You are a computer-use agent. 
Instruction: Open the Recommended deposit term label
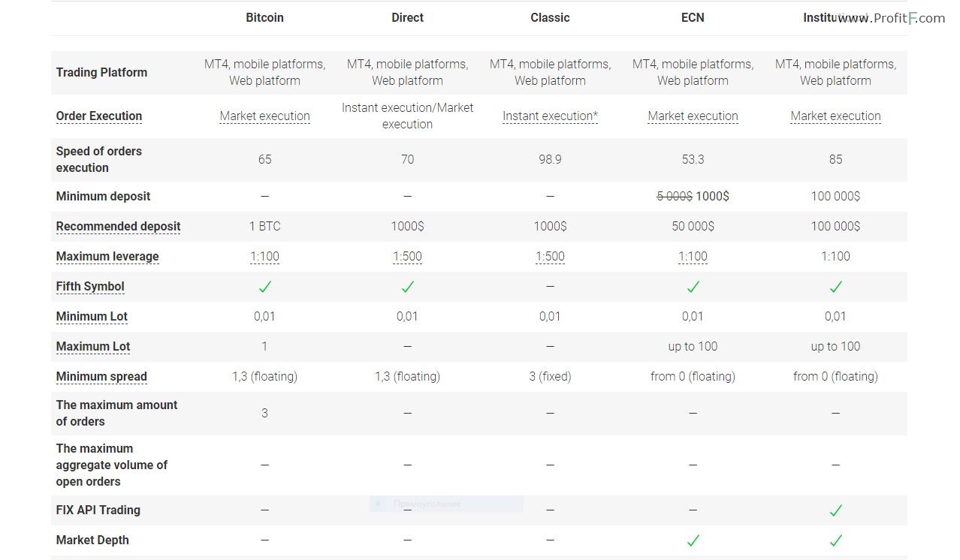pyautogui.click(x=118, y=226)
